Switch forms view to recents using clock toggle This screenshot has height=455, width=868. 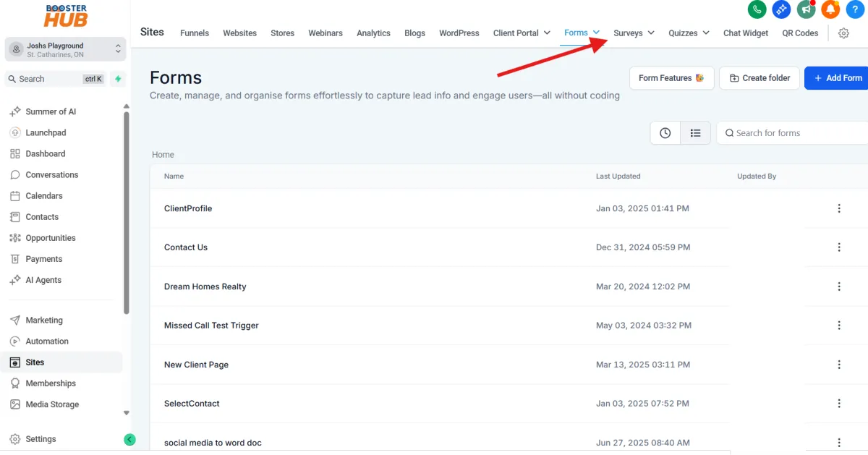(x=665, y=133)
